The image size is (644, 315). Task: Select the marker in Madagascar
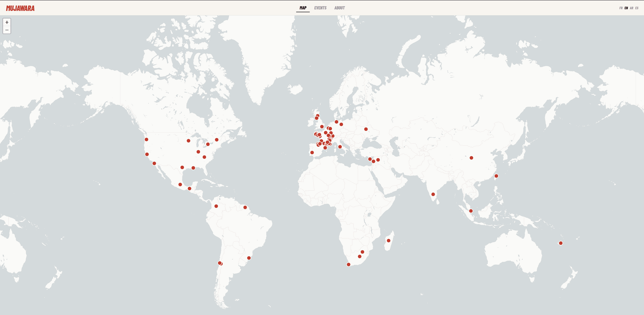(388, 241)
